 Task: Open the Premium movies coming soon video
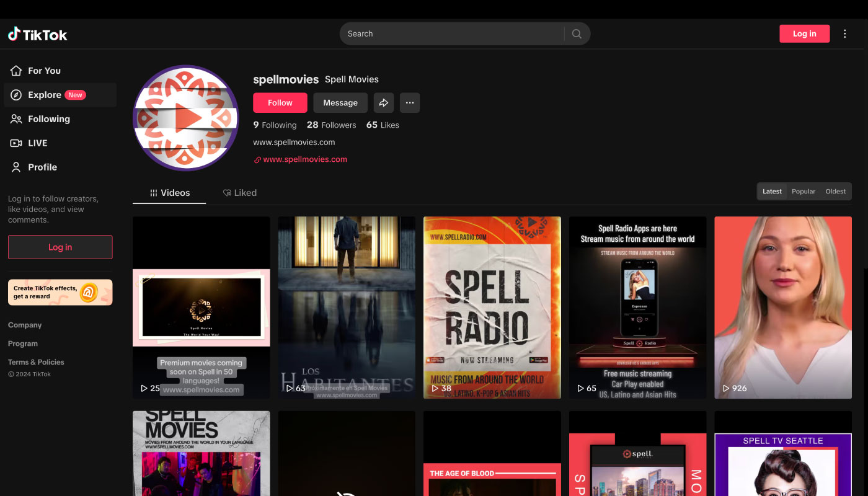201,308
